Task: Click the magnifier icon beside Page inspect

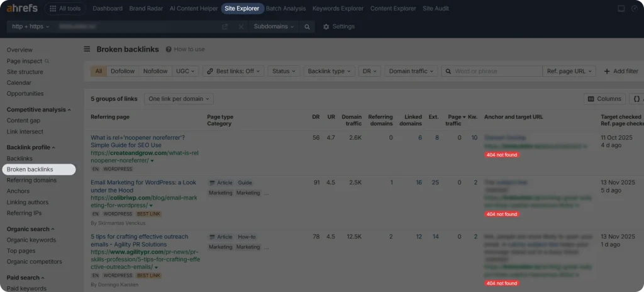Action: (47, 61)
